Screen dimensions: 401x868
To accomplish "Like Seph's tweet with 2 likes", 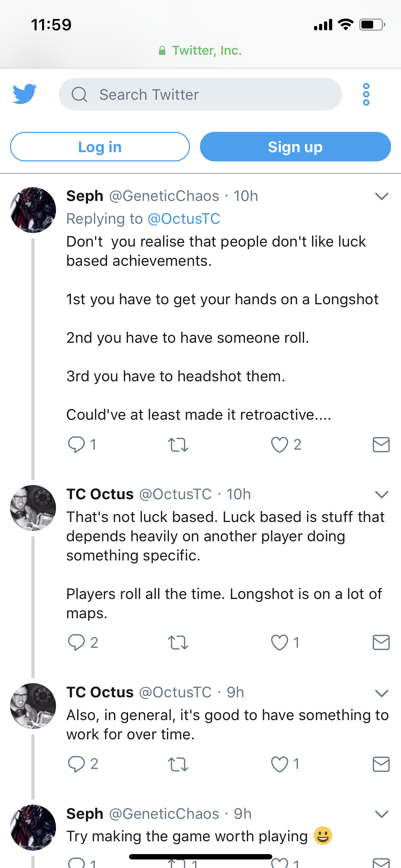I will click(x=279, y=445).
